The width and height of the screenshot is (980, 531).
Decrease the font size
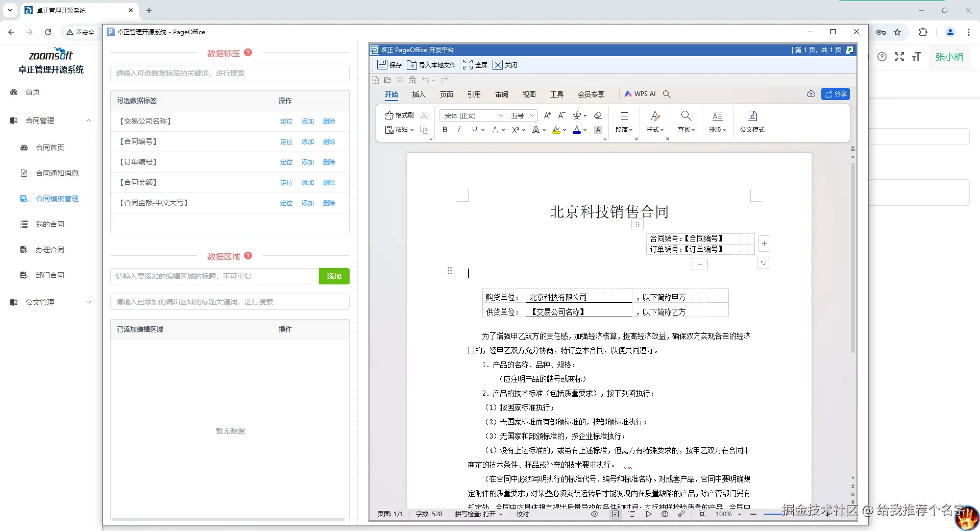coord(561,115)
